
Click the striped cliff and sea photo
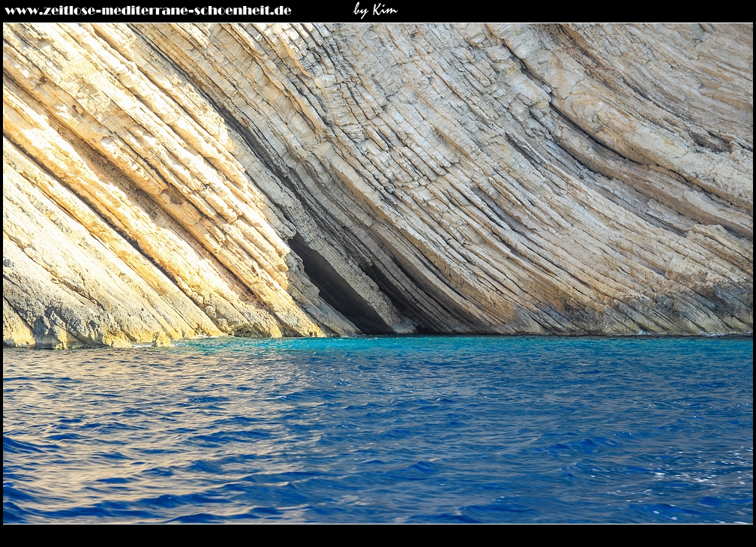377,273
